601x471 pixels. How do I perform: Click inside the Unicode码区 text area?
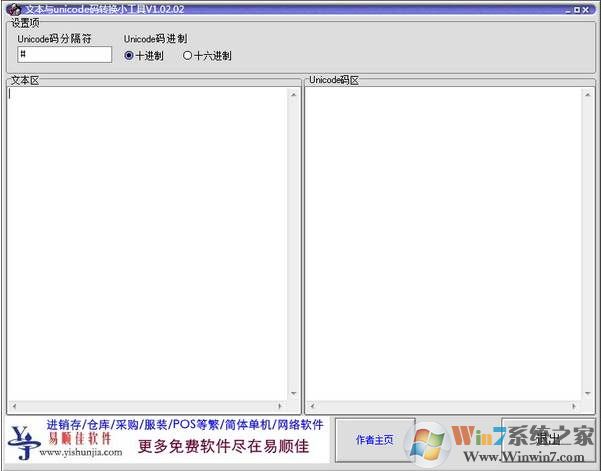443,244
